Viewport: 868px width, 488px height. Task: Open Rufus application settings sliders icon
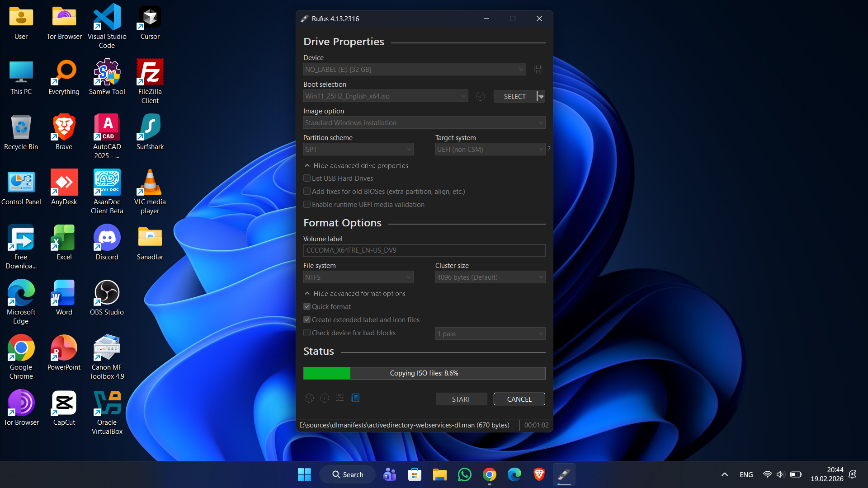(x=340, y=398)
